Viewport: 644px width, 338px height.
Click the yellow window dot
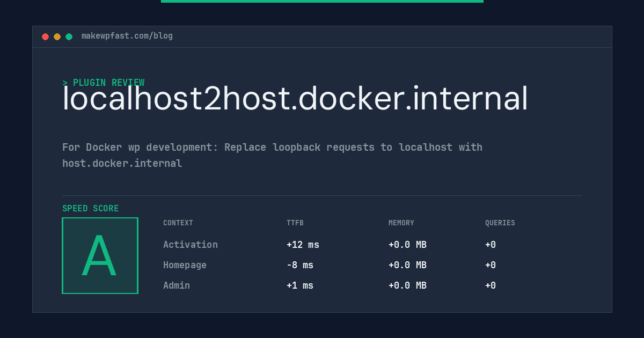pos(57,36)
